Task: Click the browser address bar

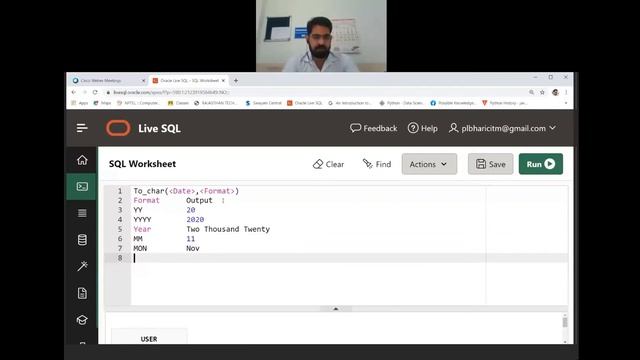Action: (314, 93)
